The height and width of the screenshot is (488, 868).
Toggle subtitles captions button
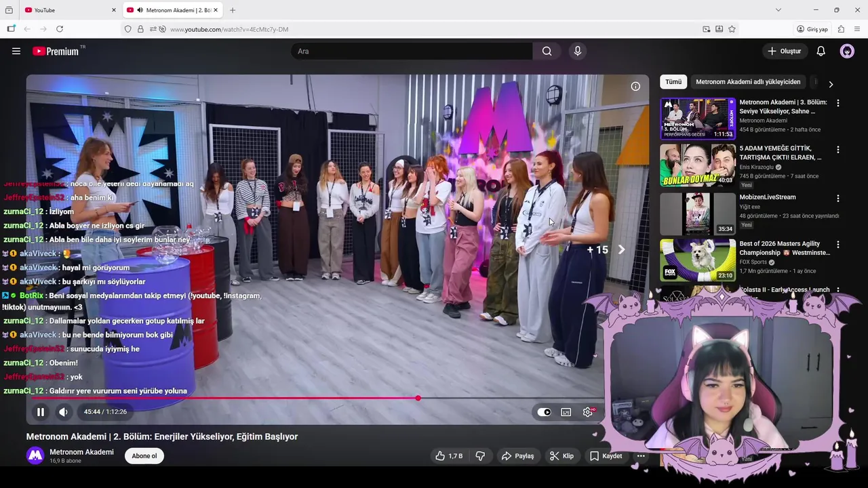(566, 411)
